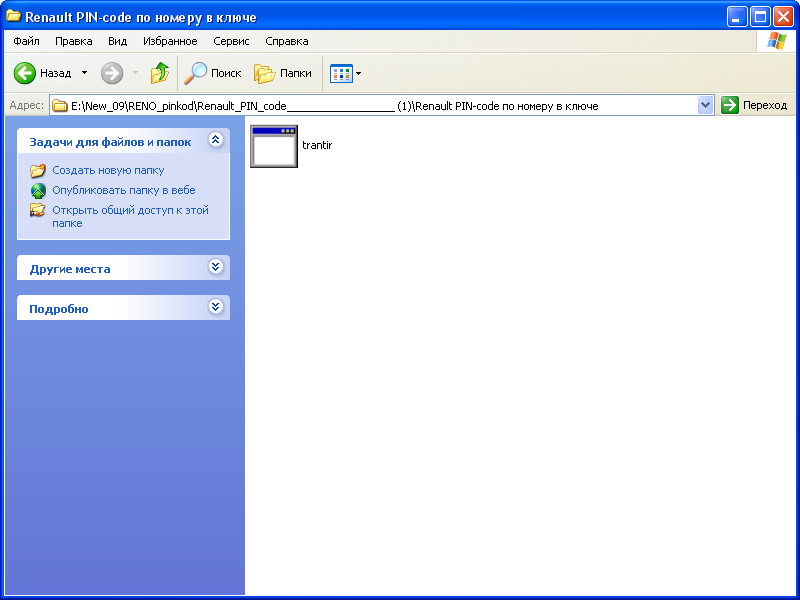Go back with the green Назад arrow
Image resolution: width=800 pixels, height=600 pixels.
pos(42,73)
